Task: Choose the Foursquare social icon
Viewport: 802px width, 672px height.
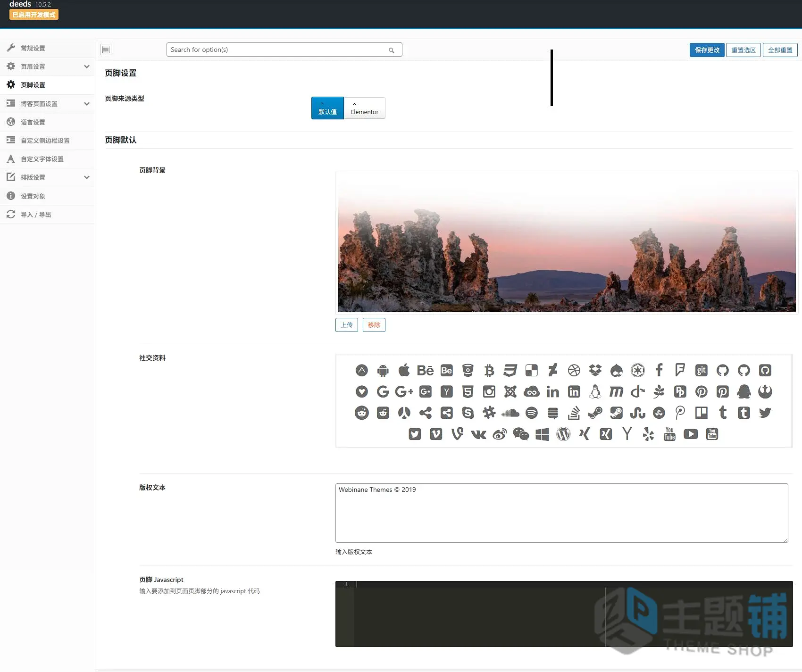Action: click(680, 371)
